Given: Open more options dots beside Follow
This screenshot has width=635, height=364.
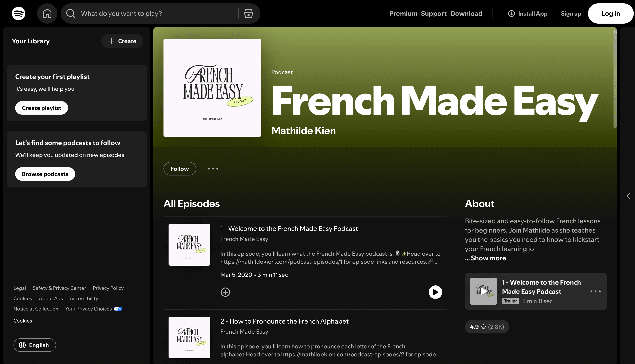Looking at the screenshot, I should pos(213,169).
